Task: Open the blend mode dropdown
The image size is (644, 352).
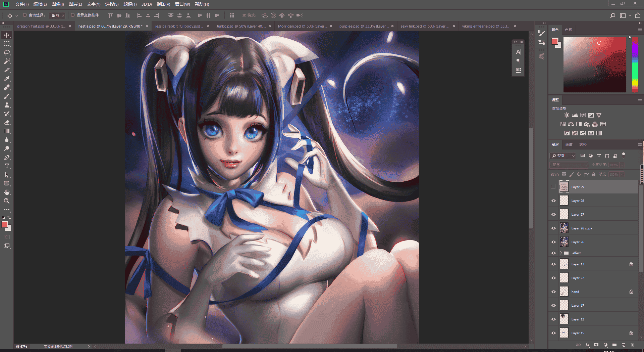Action: (569, 165)
